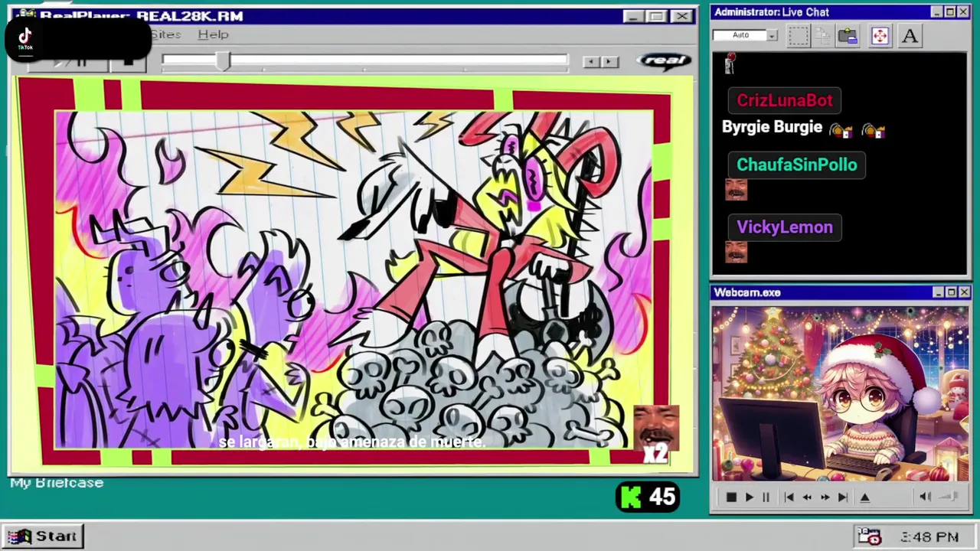Click the real logo in RealPlayer
The width and height of the screenshot is (980, 551).
(x=664, y=60)
